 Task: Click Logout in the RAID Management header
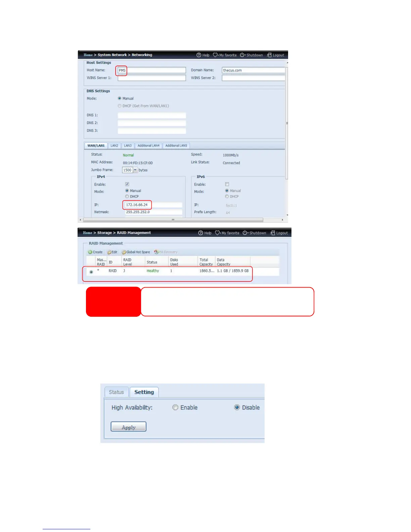pos(279,233)
